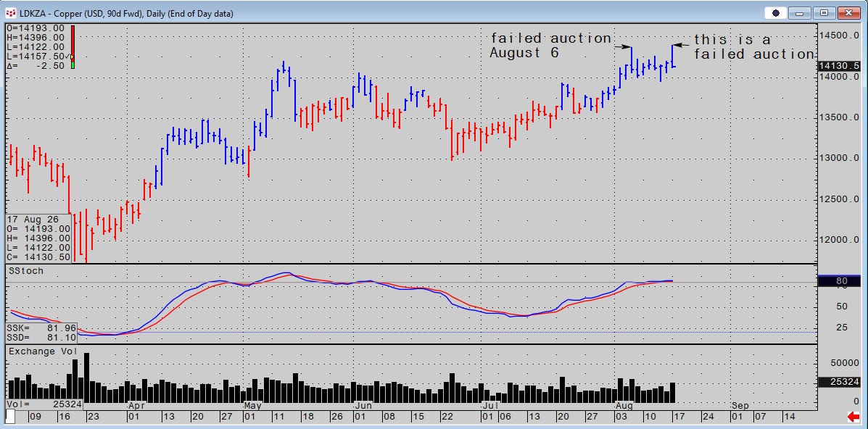Viewport: 868px width, 429px height.
Task: Click the 50000 volume scale label
Action: [844, 362]
